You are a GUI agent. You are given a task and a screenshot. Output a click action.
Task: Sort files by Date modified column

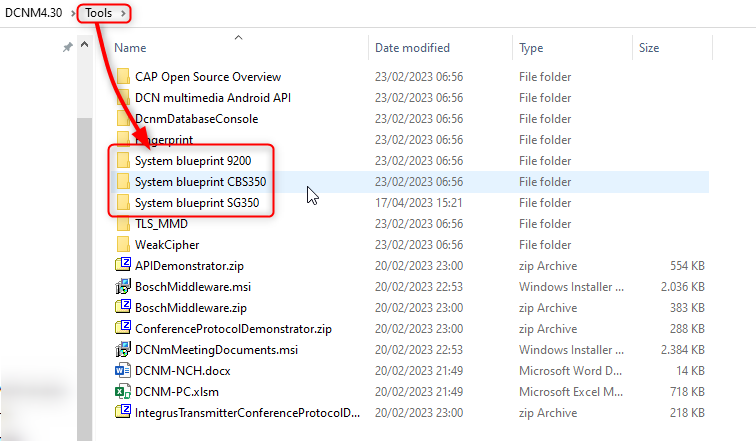click(412, 48)
